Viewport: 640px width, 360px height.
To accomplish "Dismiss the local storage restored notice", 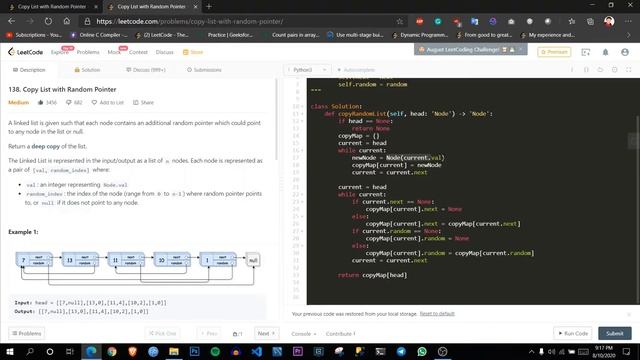I will [629, 314].
